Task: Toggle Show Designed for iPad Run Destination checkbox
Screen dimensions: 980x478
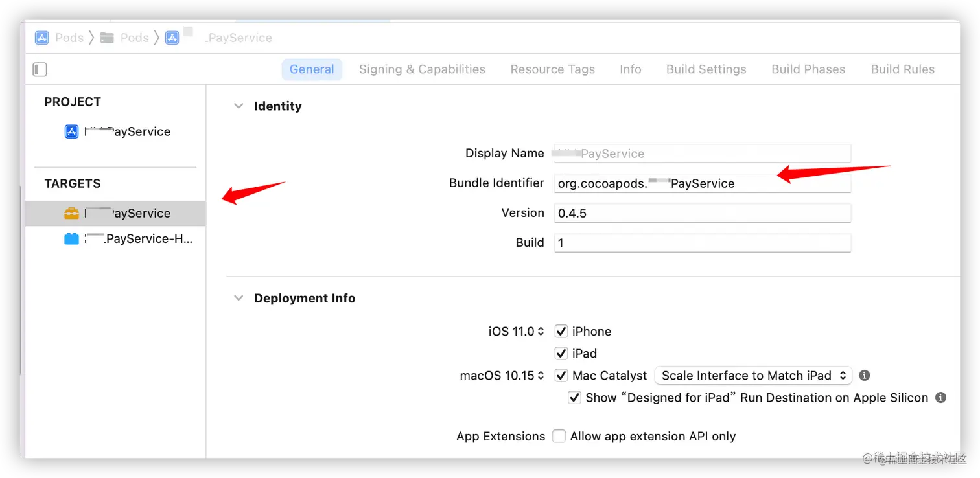Action: [574, 397]
